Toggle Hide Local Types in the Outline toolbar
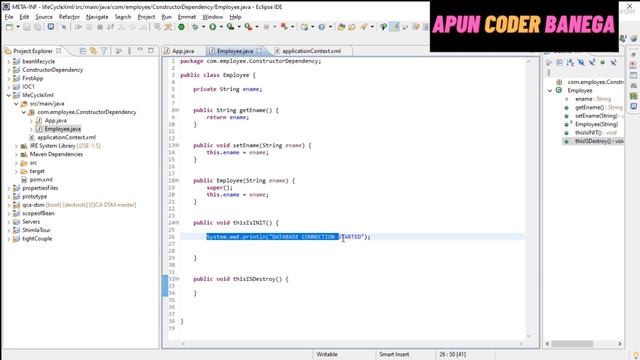This screenshot has height=360, width=640. (x=613, y=62)
